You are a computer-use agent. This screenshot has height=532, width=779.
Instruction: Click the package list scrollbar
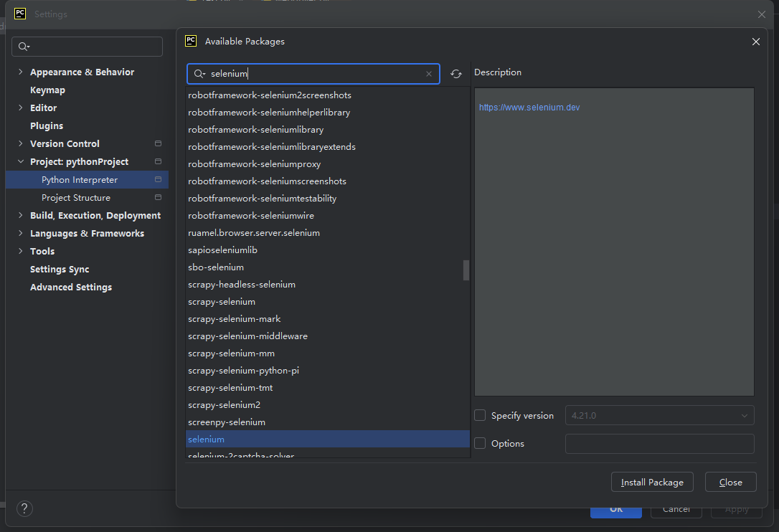click(x=465, y=270)
